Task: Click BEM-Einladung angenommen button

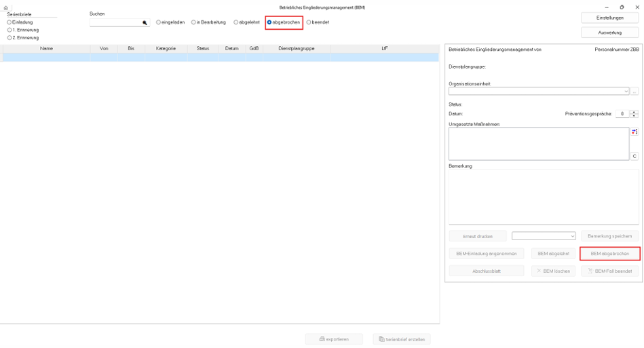Action: tap(487, 254)
